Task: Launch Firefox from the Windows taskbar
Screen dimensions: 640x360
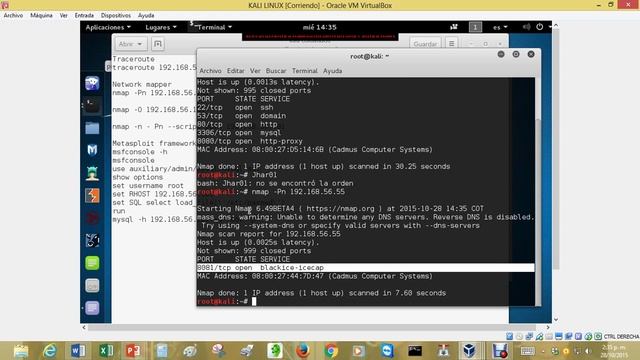Action: point(303,351)
